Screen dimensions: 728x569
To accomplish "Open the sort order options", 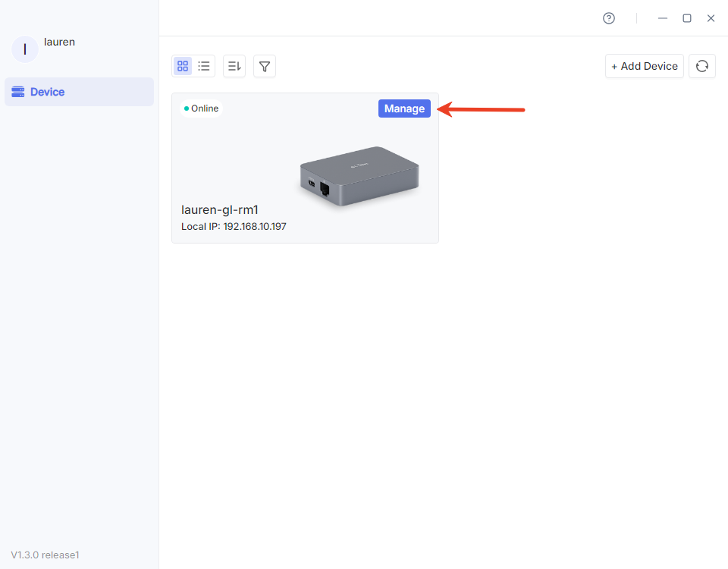I will pyautogui.click(x=234, y=66).
